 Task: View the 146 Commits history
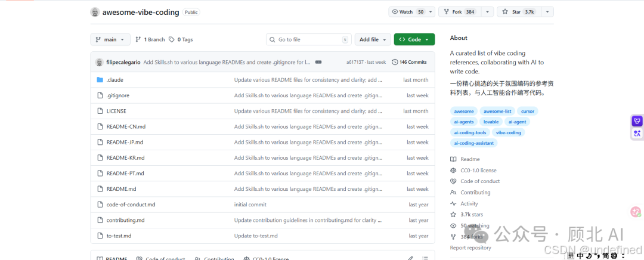point(409,62)
